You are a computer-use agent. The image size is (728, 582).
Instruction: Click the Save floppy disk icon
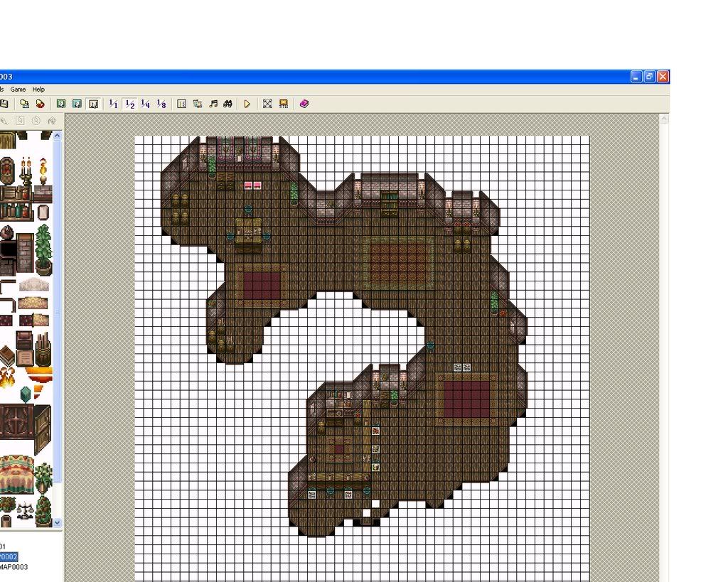point(4,104)
